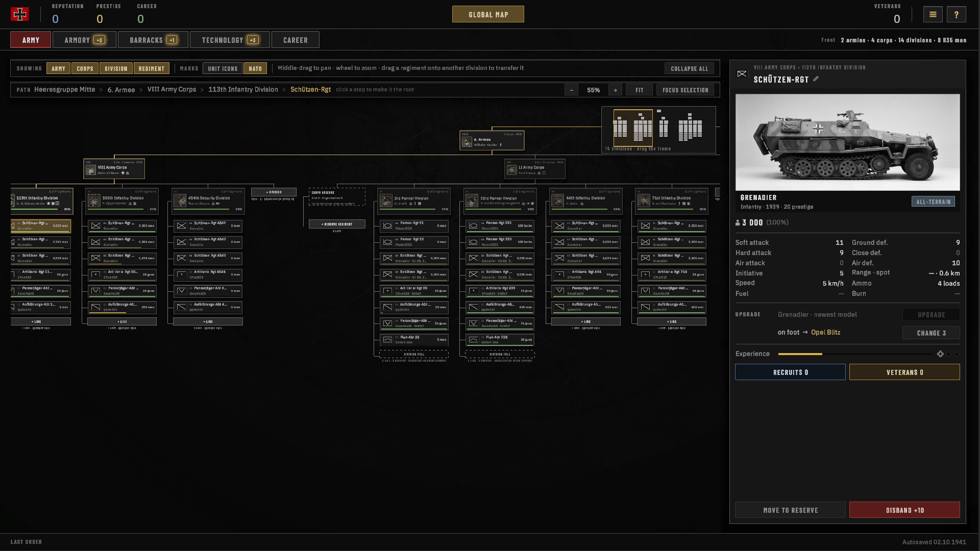Click MOVE TO RESERVE
Image resolution: width=980 pixels, height=551 pixels.
pos(790,510)
